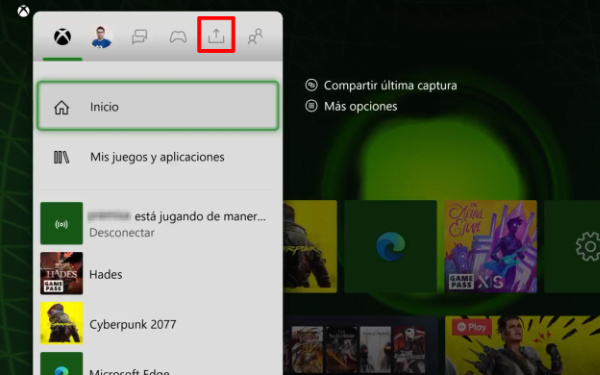The image size is (600, 375).
Task: Open the Microsoft Edge dashboard tile
Action: click(x=390, y=246)
